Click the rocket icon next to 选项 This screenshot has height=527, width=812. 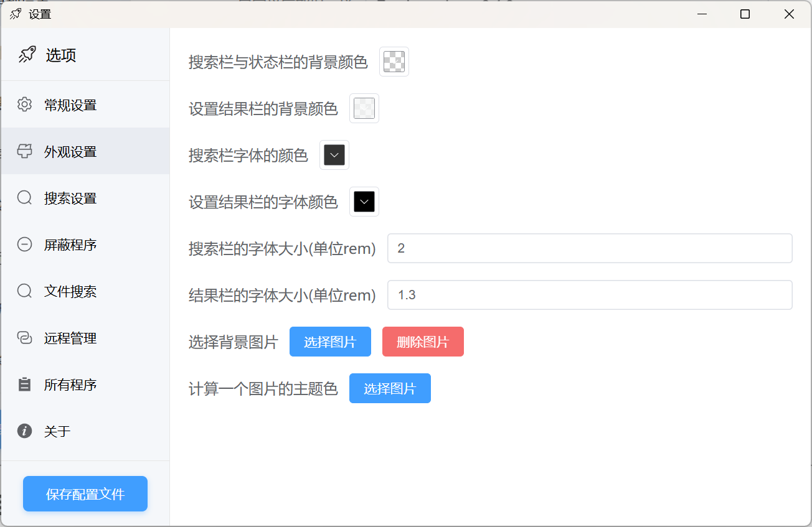[x=27, y=55]
